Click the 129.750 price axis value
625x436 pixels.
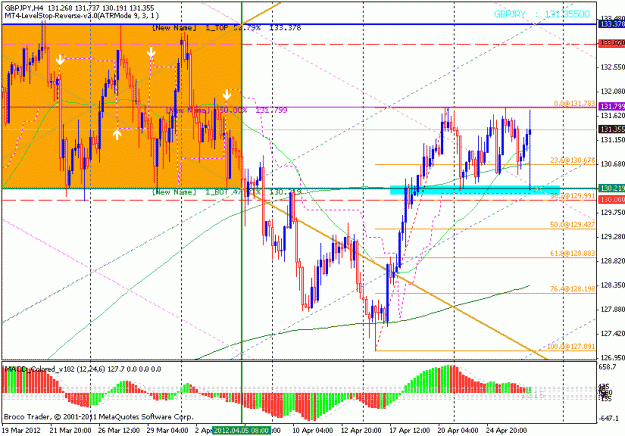[x=612, y=212]
